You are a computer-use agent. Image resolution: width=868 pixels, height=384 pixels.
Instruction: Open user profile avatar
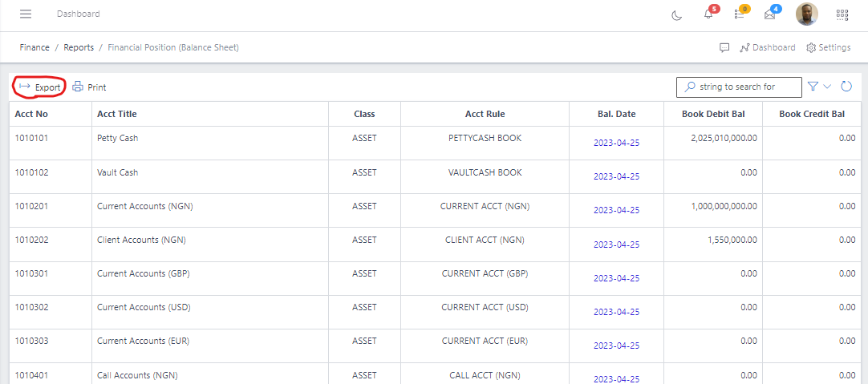pyautogui.click(x=806, y=14)
